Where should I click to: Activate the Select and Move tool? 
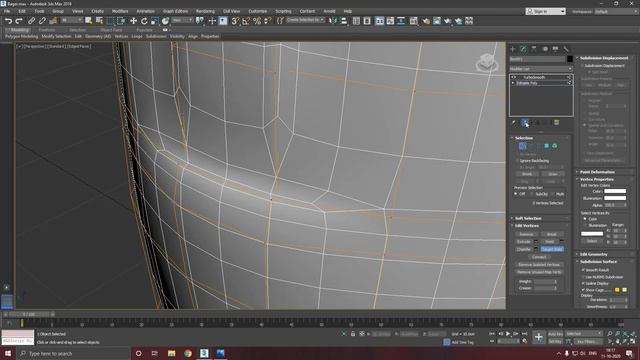point(133,21)
